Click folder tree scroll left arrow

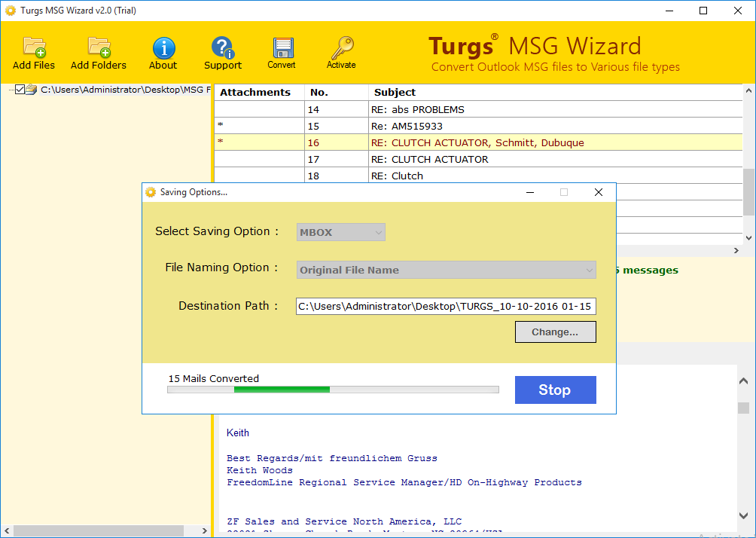tap(7, 530)
